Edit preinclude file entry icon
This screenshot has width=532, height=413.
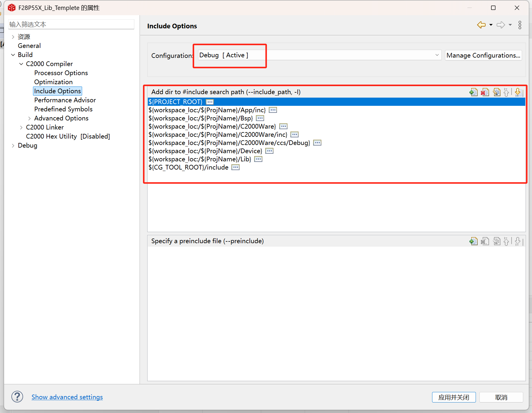497,241
